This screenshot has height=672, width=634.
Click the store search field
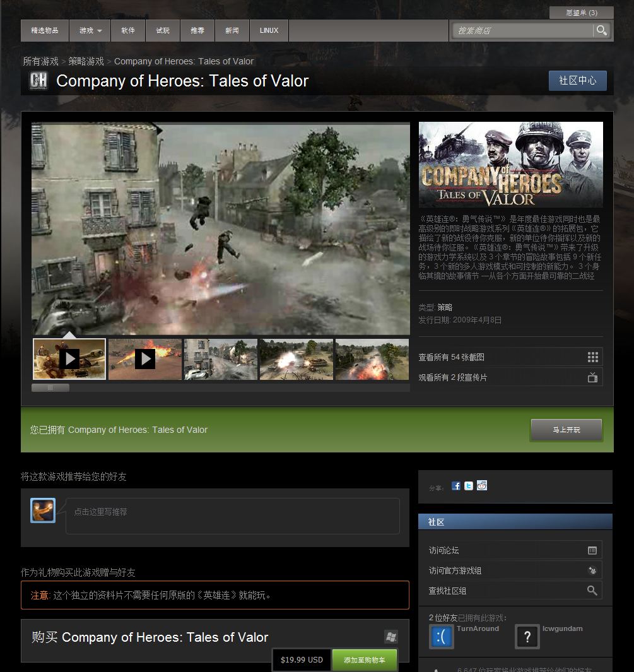pos(522,30)
